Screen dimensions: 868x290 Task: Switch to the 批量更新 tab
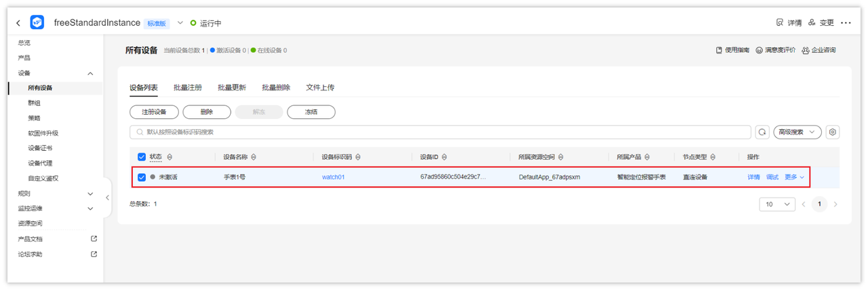pyautogui.click(x=232, y=88)
